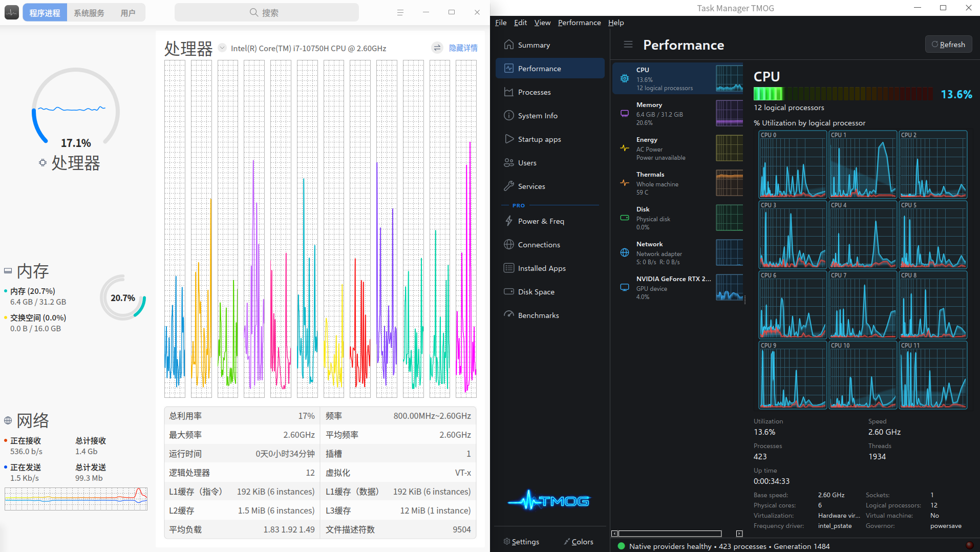The image size is (980, 552).
Task: Open the Summary home icon
Action: point(508,45)
